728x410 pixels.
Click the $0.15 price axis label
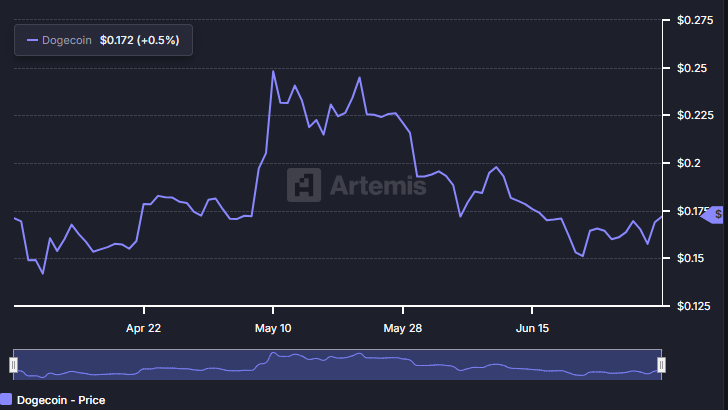690,258
